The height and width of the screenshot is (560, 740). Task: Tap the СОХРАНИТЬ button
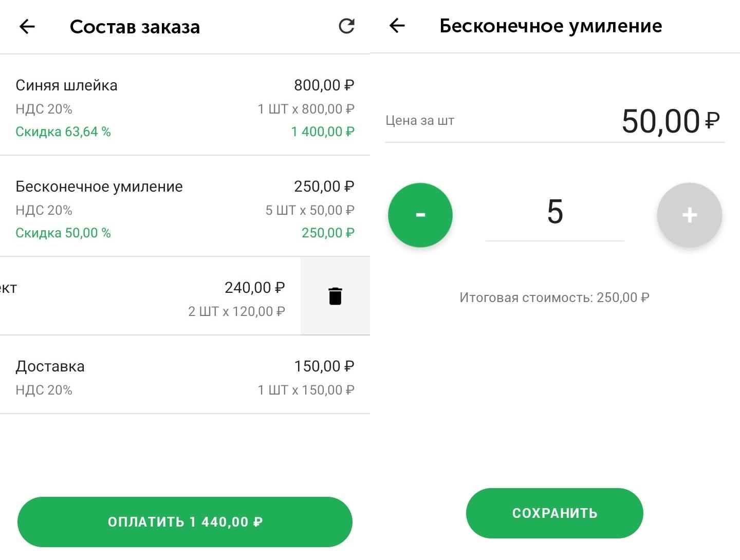(x=554, y=513)
